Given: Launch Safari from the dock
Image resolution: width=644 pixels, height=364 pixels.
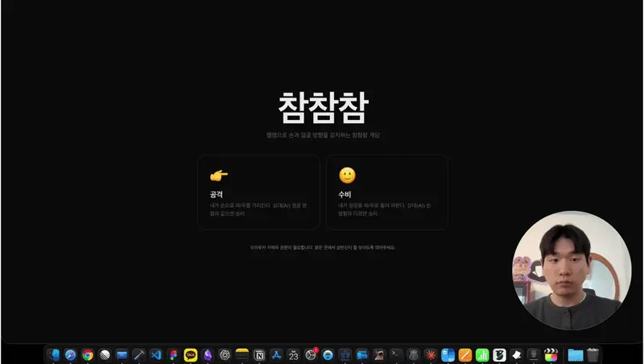Looking at the screenshot, I should 71,355.
